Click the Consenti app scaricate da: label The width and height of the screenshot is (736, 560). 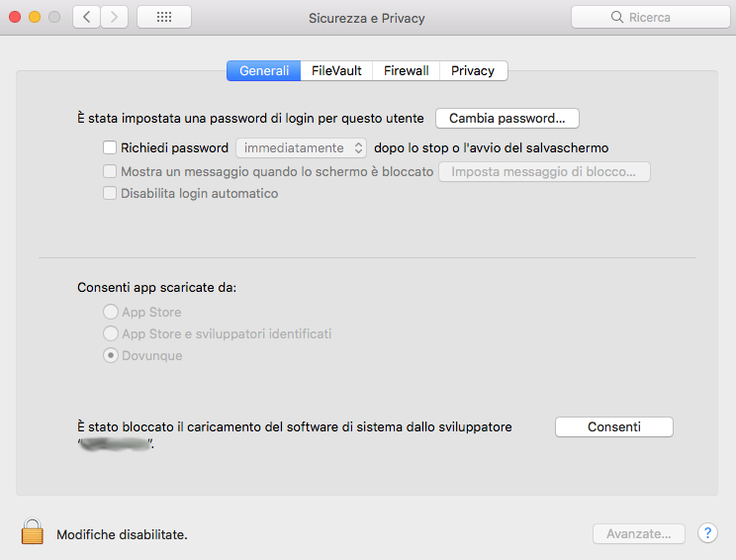[x=156, y=287]
